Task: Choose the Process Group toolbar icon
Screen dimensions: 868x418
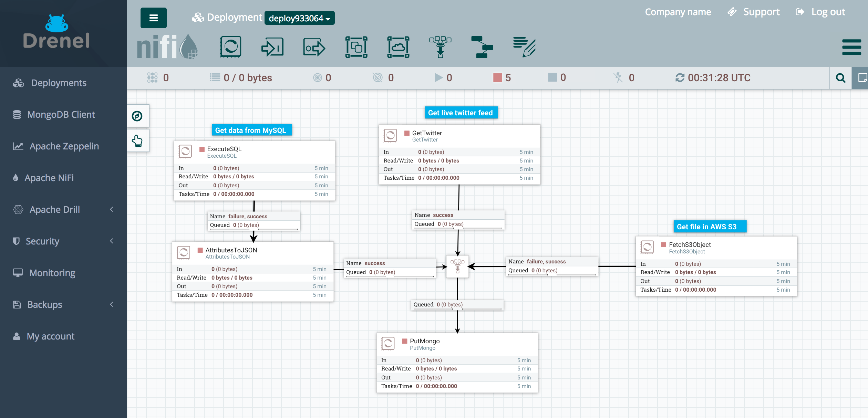Action: point(356,47)
